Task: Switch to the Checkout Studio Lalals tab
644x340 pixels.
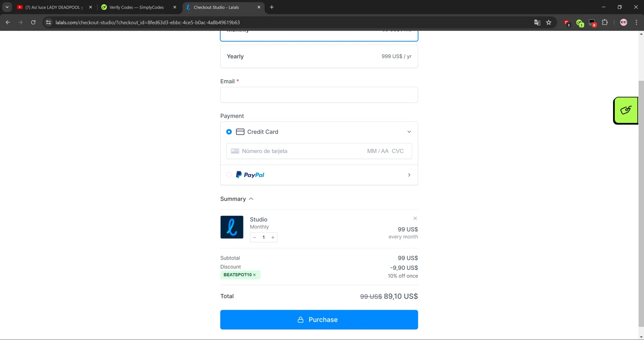Action: click(x=223, y=7)
